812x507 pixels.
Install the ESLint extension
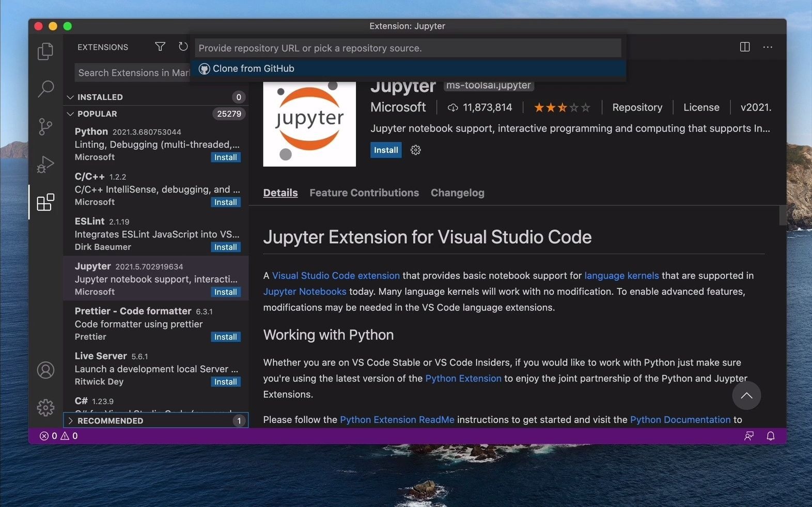226,247
